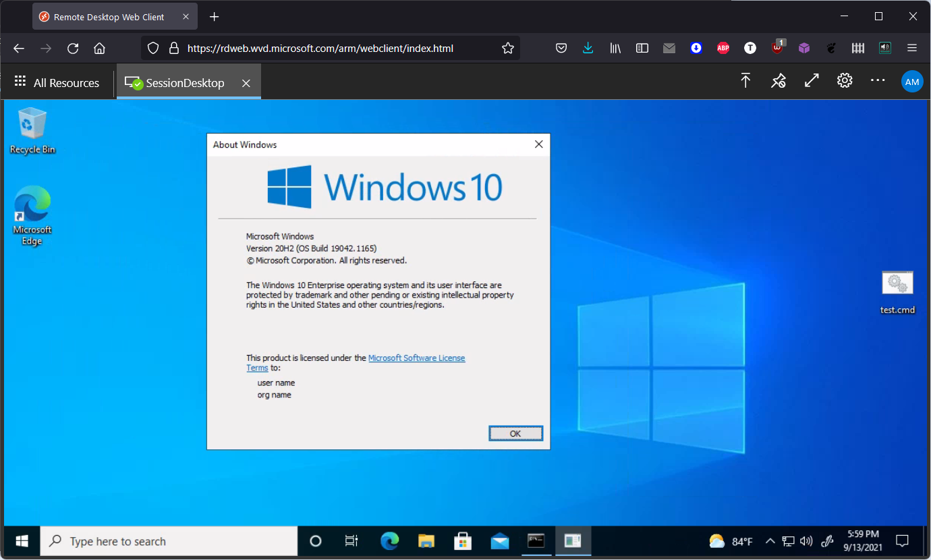
Task: Open uBlock Origin extension
Action: tap(777, 47)
